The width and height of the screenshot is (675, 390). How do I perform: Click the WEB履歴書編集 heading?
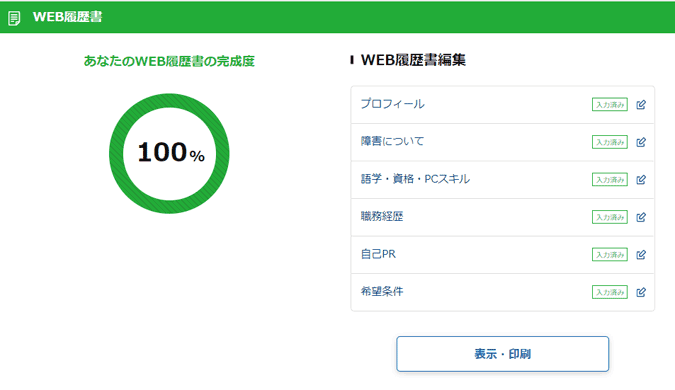[x=413, y=60]
